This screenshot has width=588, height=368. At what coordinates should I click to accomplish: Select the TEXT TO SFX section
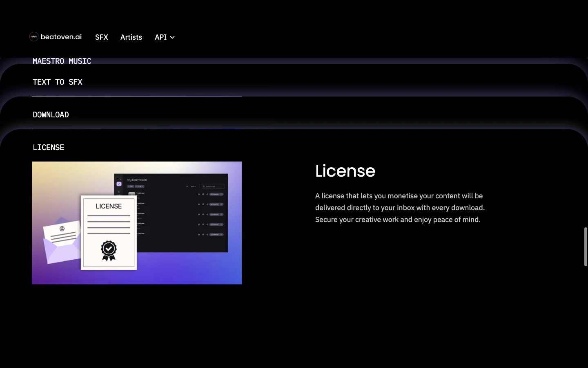coord(58,82)
